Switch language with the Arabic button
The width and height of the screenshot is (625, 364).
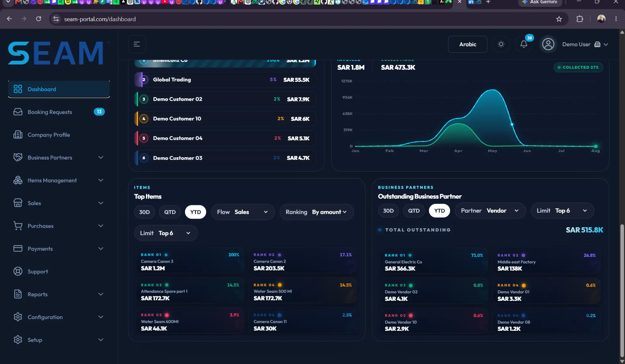click(468, 44)
